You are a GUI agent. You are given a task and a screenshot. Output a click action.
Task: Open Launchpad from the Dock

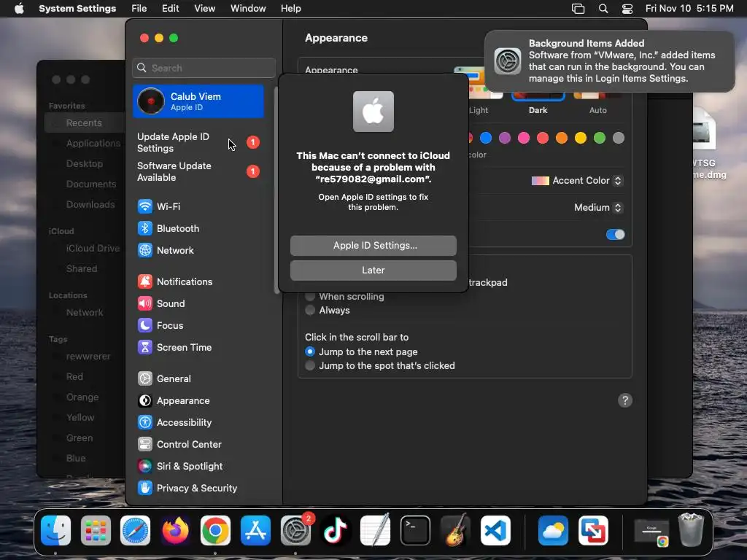pyautogui.click(x=96, y=531)
